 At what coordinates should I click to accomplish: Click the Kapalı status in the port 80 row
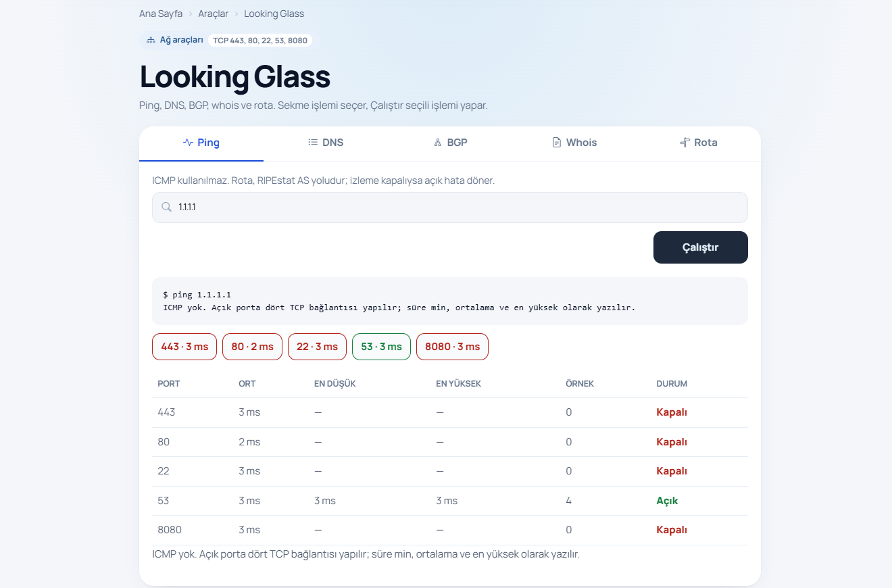pyautogui.click(x=672, y=442)
